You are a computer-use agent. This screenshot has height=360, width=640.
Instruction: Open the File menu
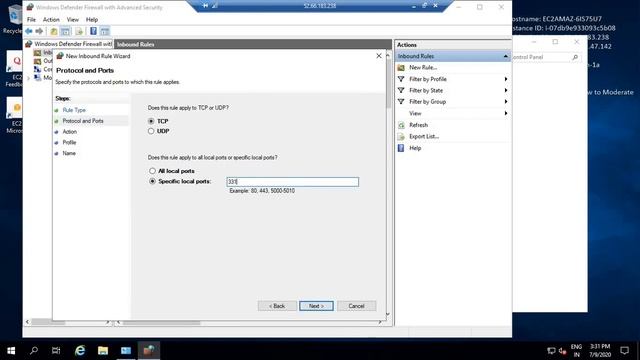point(31,20)
